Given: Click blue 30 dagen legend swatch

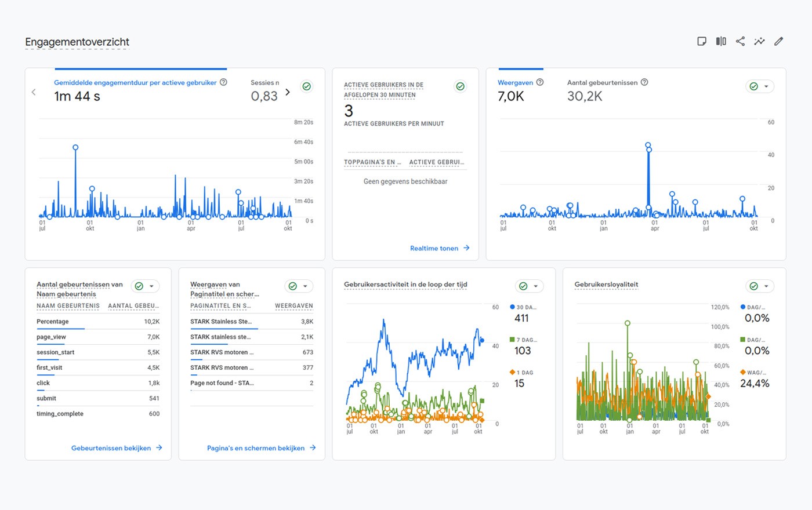Looking at the screenshot, I should click(512, 307).
